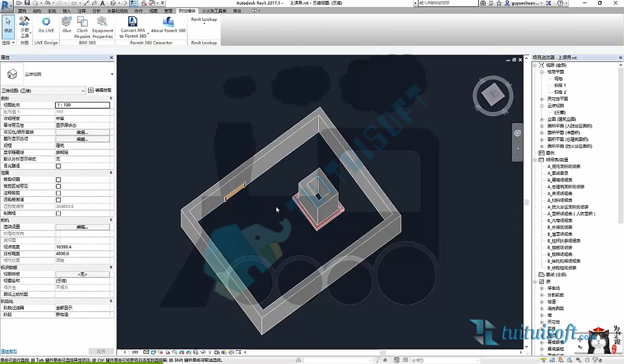This screenshot has height=364, width=624.
Task: Collapse the 明细表/数量 tree node
Action: pyautogui.click(x=535, y=160)
